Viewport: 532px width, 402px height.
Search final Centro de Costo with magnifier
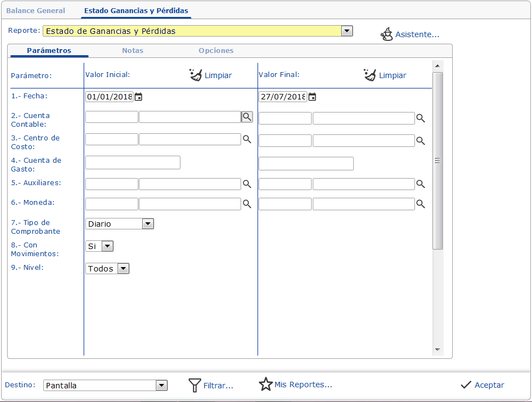[x=420, y=141]
